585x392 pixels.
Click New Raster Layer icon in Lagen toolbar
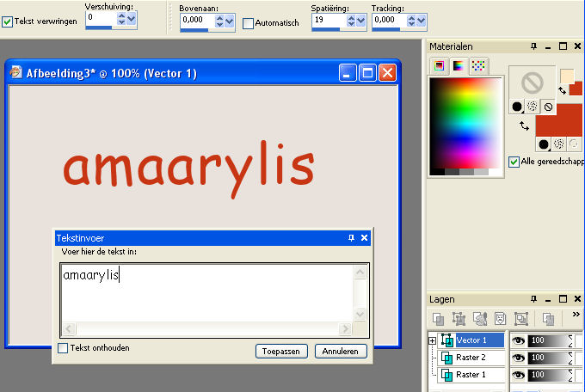(x=439, y=319)
